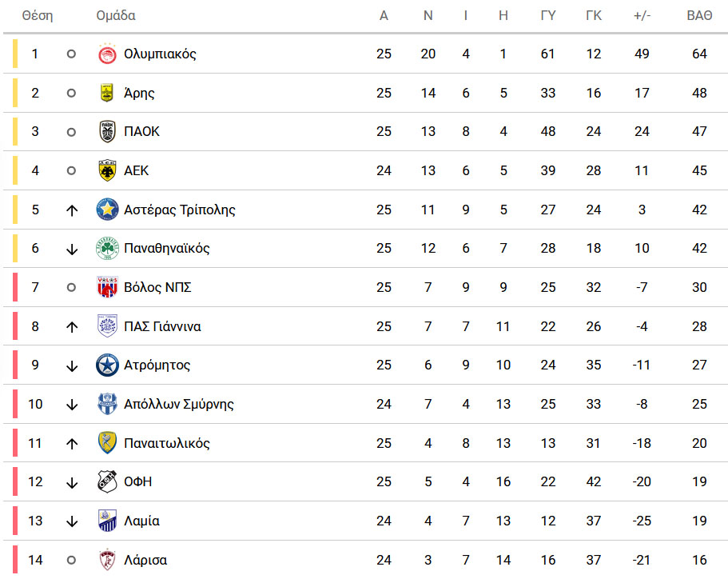This screenshot has width=728, height=583.
Task: Sort by the ΓΥ goals-for column header
Action: tap(548, 15)
